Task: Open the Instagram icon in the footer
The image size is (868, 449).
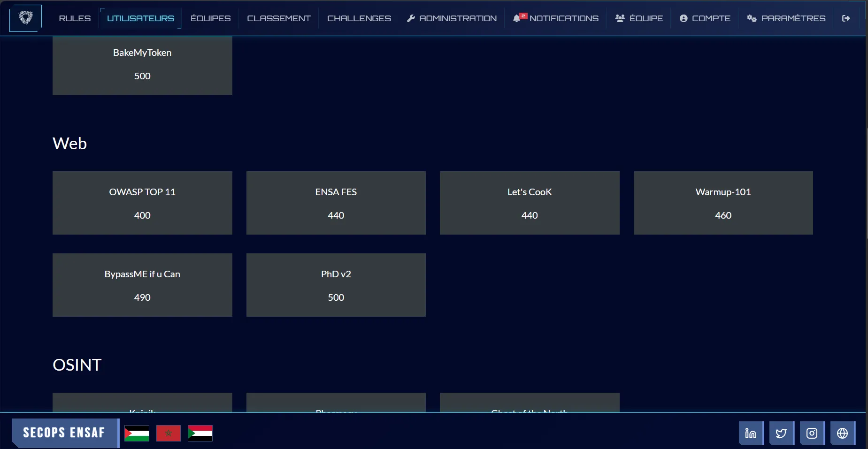Action: tap(812, 433)
